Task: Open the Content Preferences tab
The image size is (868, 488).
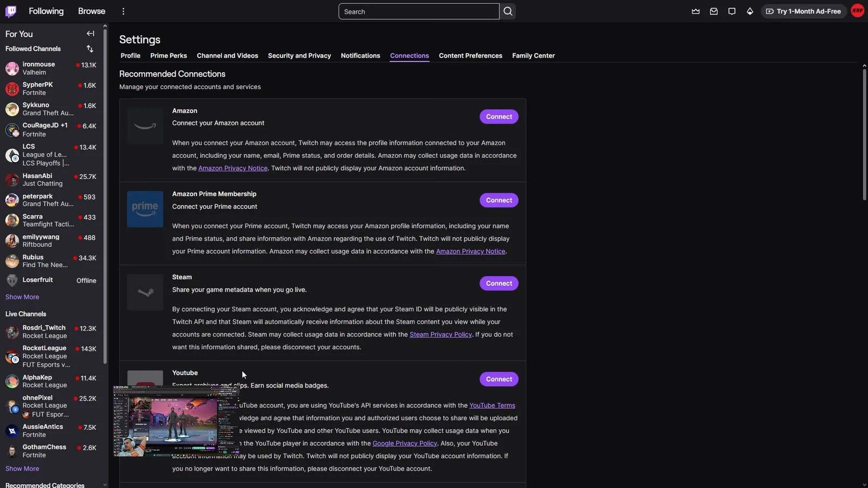Action: coord(470,56)
